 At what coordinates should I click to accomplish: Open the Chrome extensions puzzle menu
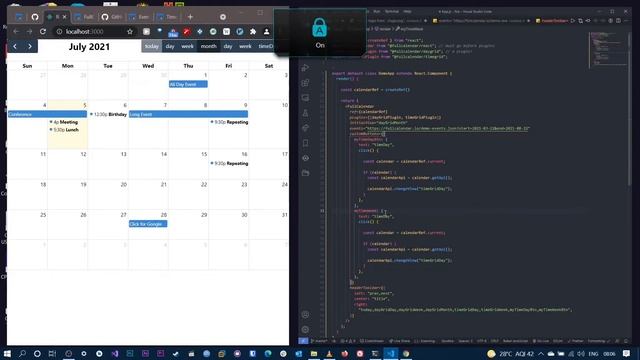click(x=253, y=31)
